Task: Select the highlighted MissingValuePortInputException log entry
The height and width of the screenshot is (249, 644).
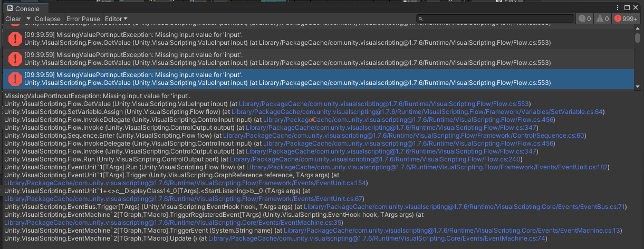Action: 319,79
